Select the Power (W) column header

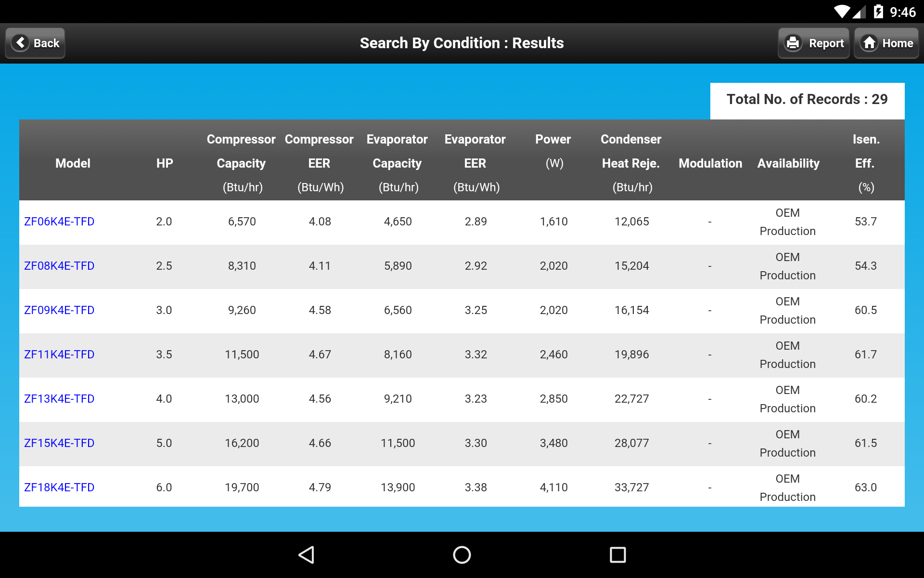(553, 151)
